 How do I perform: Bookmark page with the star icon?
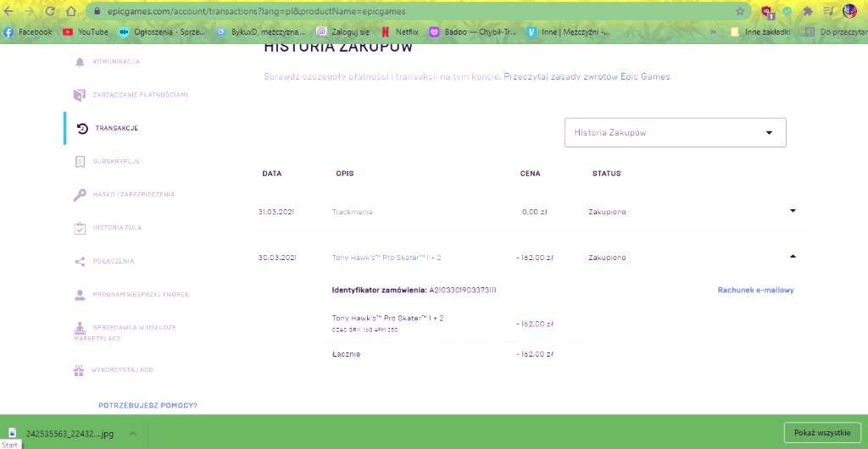[739, 11]
